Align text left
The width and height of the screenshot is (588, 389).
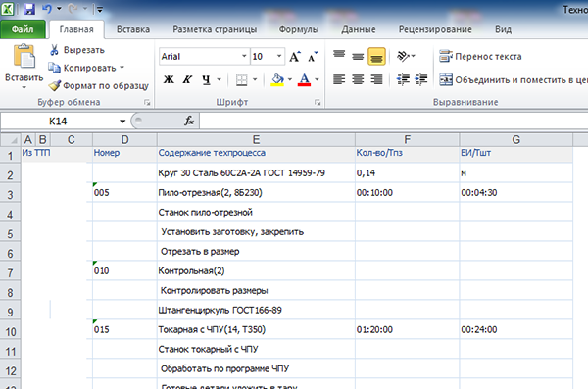pos(339,79)
